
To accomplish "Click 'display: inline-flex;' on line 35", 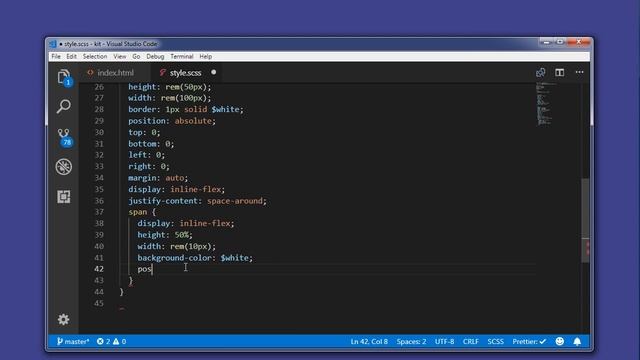I will coord(176,189).
